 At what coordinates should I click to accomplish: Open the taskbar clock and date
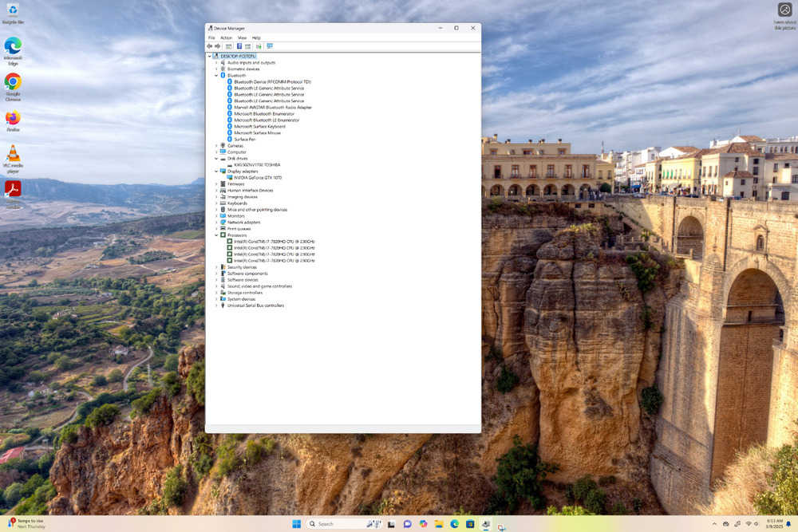coord(775,524)
